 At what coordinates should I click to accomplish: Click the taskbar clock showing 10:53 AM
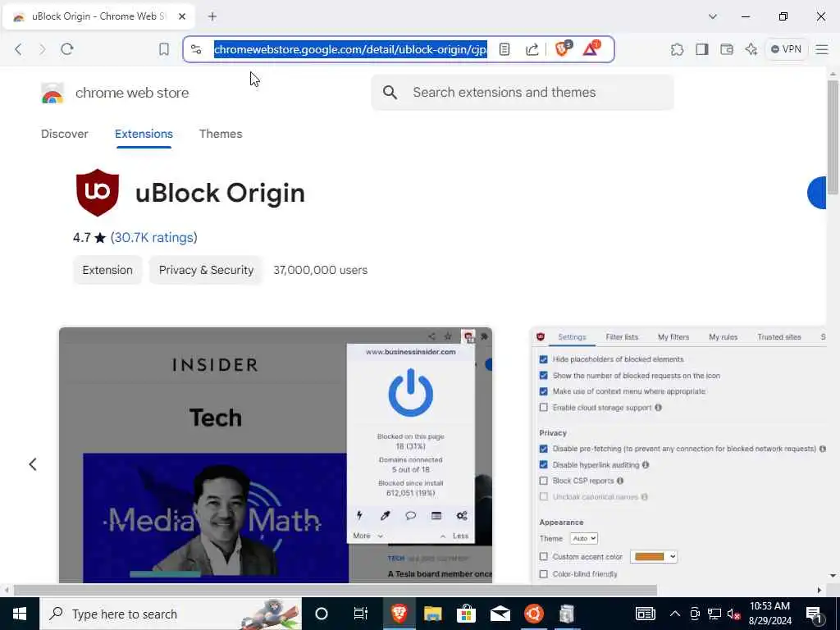[x=769, y=614]
